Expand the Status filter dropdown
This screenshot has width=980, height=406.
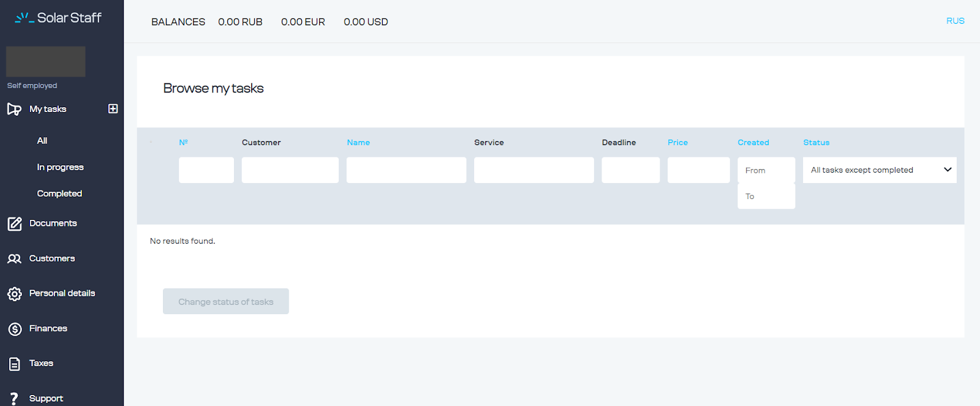point(880,170)
